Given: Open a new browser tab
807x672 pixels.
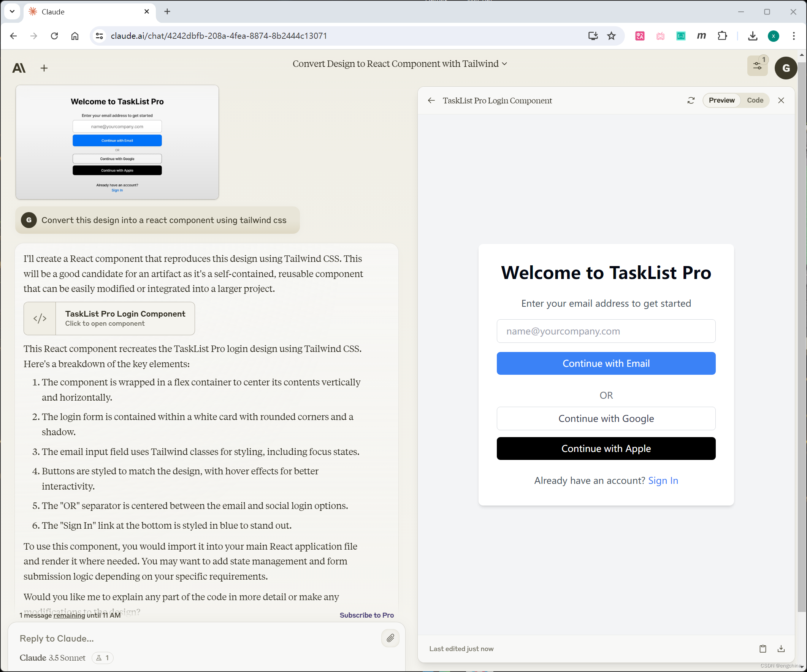Looking at the screenshot, I should [167, 11].
